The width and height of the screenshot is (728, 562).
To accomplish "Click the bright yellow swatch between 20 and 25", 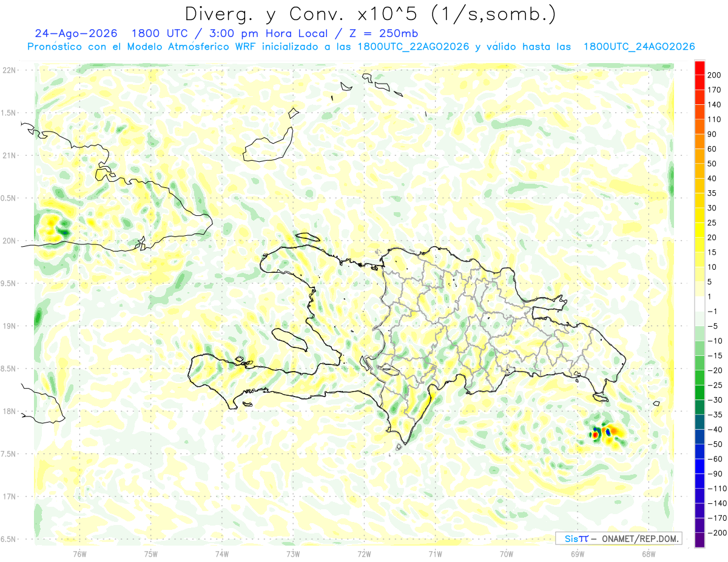I will (699, 230).
